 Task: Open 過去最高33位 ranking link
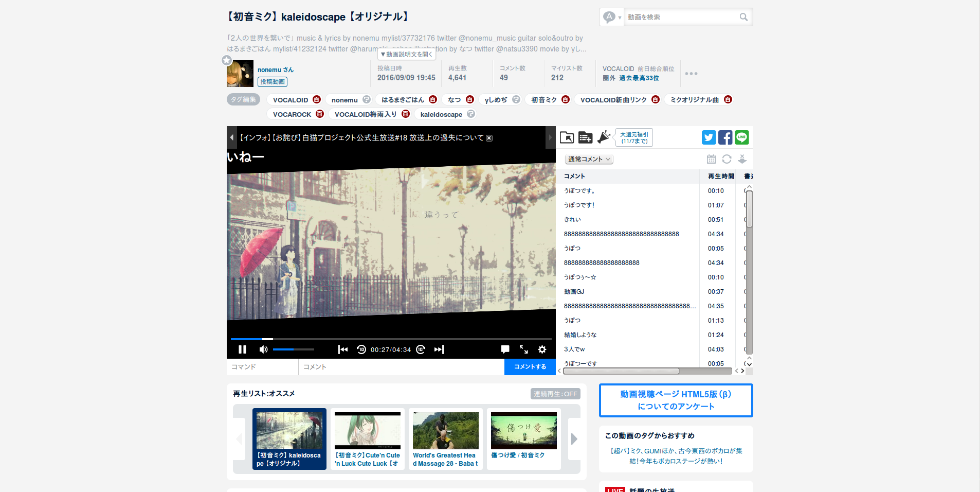[x=639, y=78]
